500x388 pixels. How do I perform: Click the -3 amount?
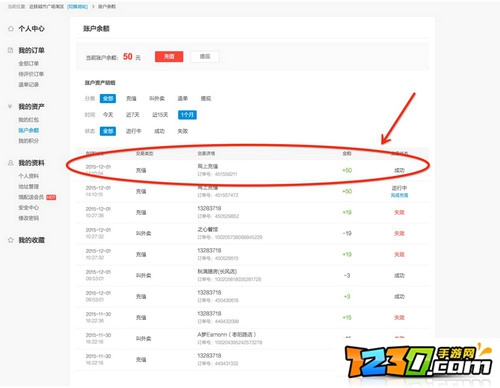(x=347, y=275)
